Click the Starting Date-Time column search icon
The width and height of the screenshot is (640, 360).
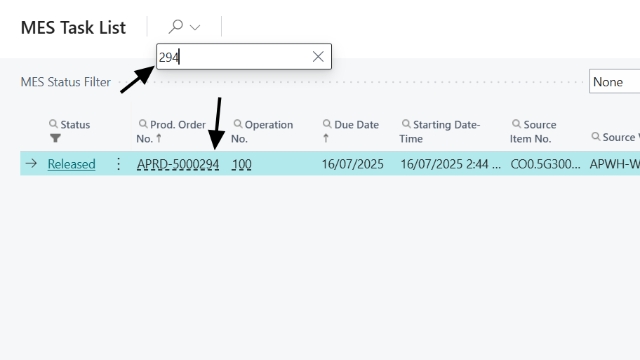pyautogui.click(x=406, y=124)
